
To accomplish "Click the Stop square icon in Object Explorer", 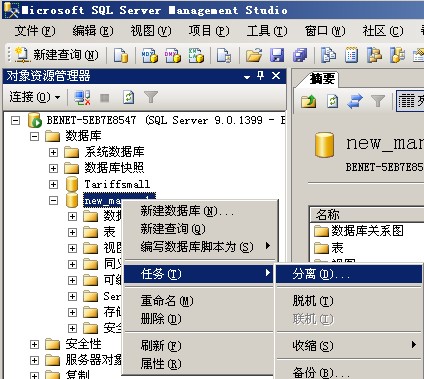I will click(105, 98).
